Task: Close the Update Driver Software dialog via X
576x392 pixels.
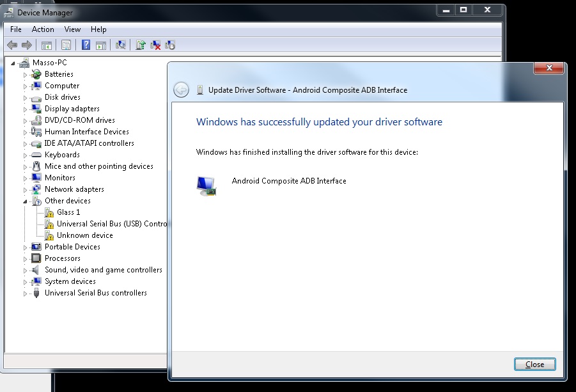Action: click(x=549, y=68)
